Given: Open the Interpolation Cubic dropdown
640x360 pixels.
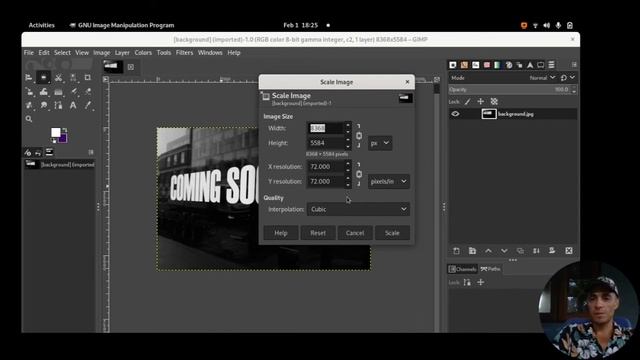Looking at the screenshot, I should click(358, 209).
